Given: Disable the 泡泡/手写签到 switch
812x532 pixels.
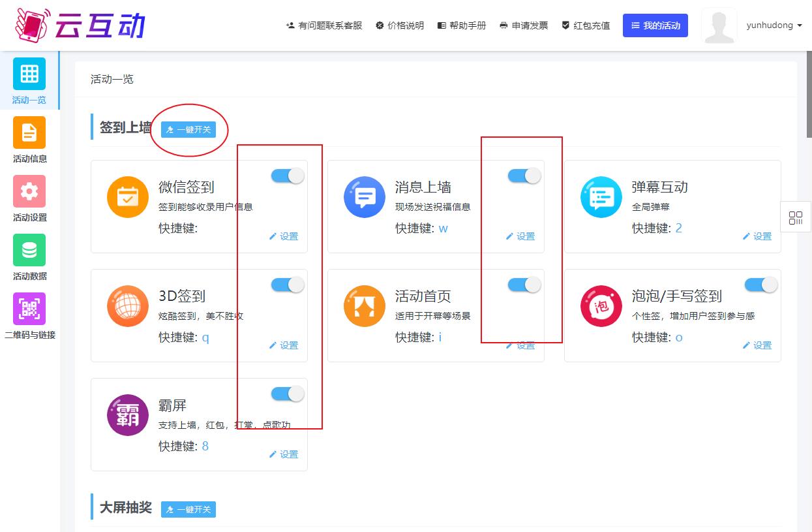Looking at the screenshot, I should point(761,285).
